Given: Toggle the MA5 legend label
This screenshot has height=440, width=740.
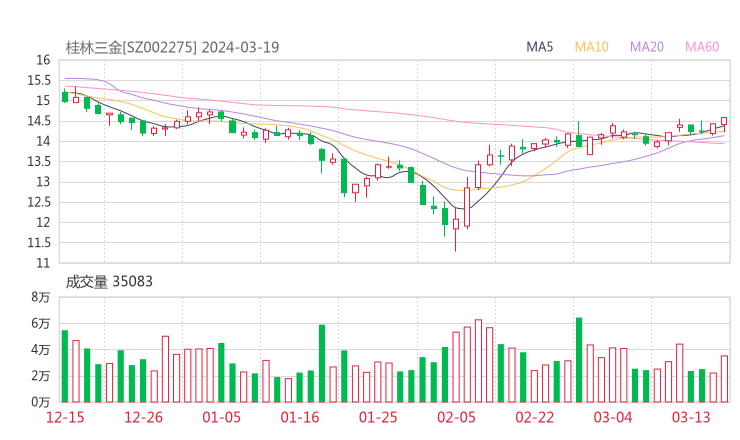Looking at the screenshot, I should [x=540, y=47].
